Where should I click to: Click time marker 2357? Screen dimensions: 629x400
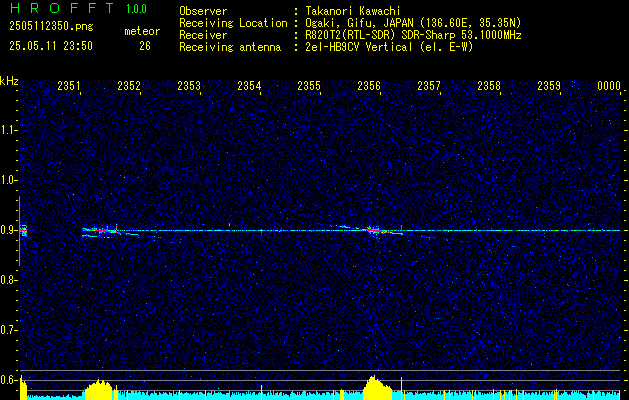pos(429,85)
